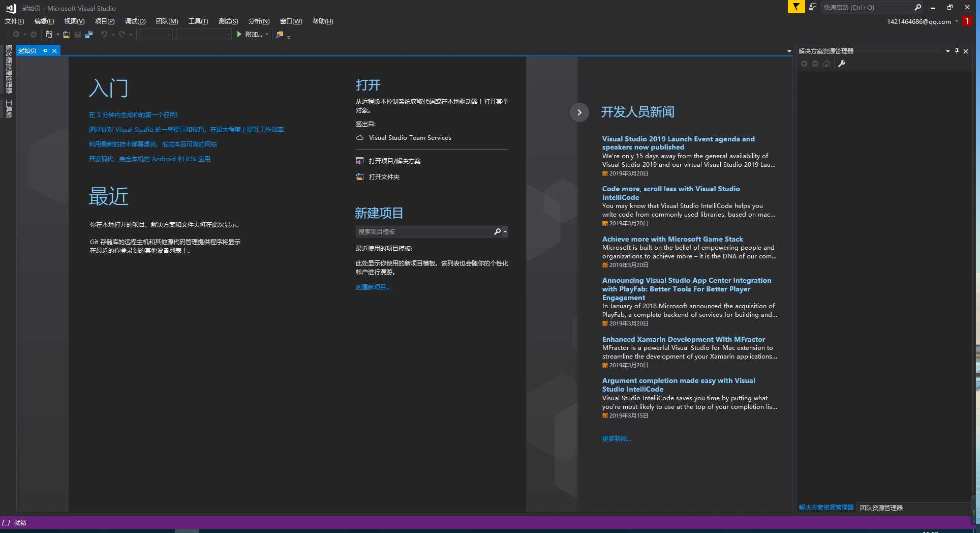Click the New Project toolbar icon

49,35
